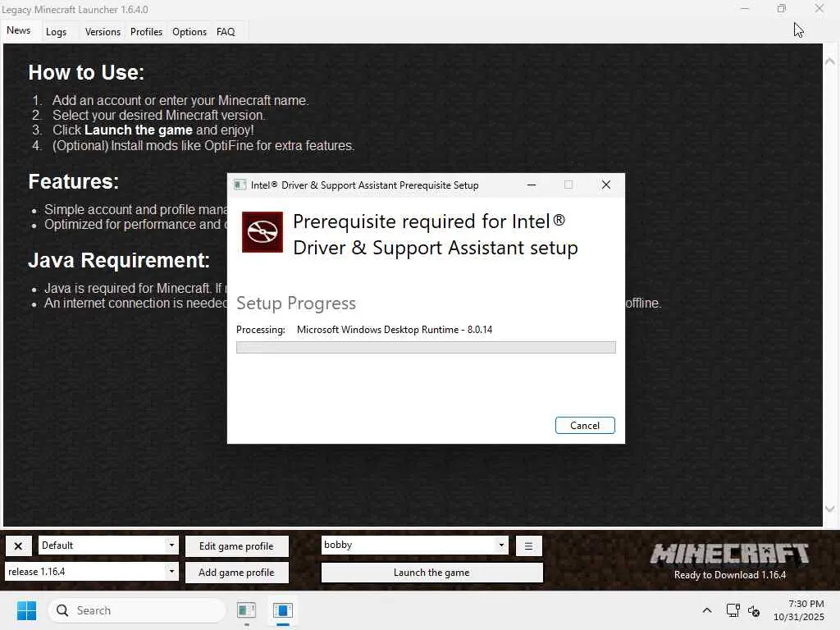Image resolution: width=840 pixels, height=630 pixels.
Task: Delete profile with the X button
Action: click(x=18, y=546)
